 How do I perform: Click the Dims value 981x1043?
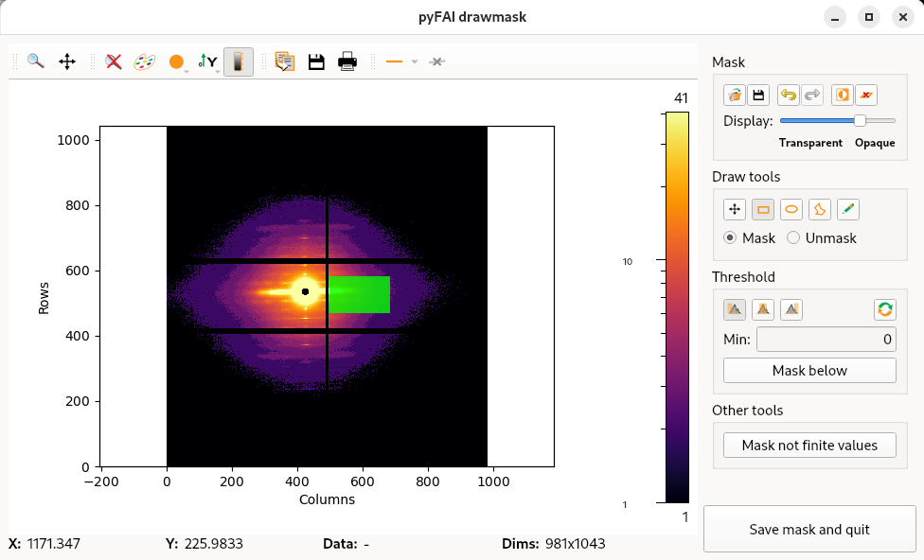pyautogui.click(x=576, y=544)
